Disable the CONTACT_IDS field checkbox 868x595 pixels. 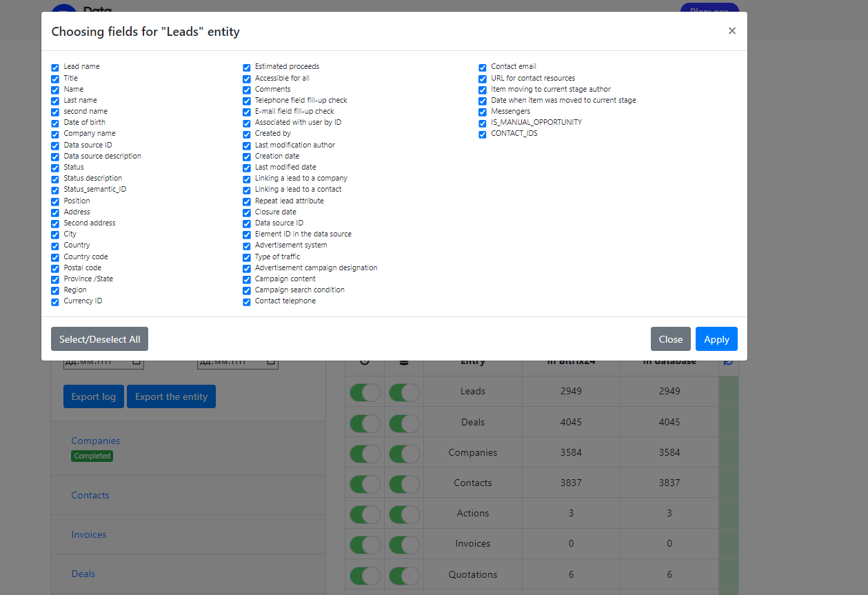[483, 134]
